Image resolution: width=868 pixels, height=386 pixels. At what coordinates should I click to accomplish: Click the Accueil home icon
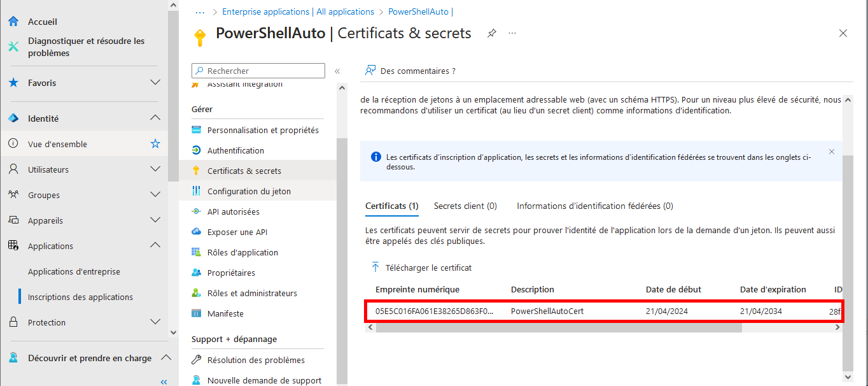click(x=13, y=21)
